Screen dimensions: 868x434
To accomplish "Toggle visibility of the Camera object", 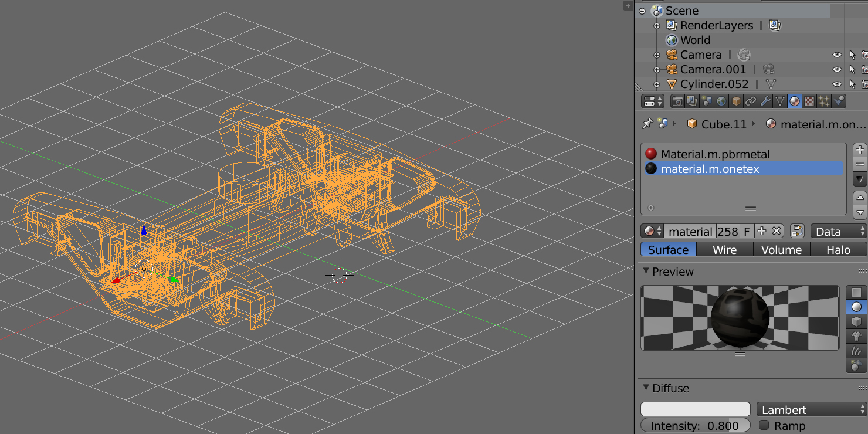I will pyautogui.click(x=837, y=55).
